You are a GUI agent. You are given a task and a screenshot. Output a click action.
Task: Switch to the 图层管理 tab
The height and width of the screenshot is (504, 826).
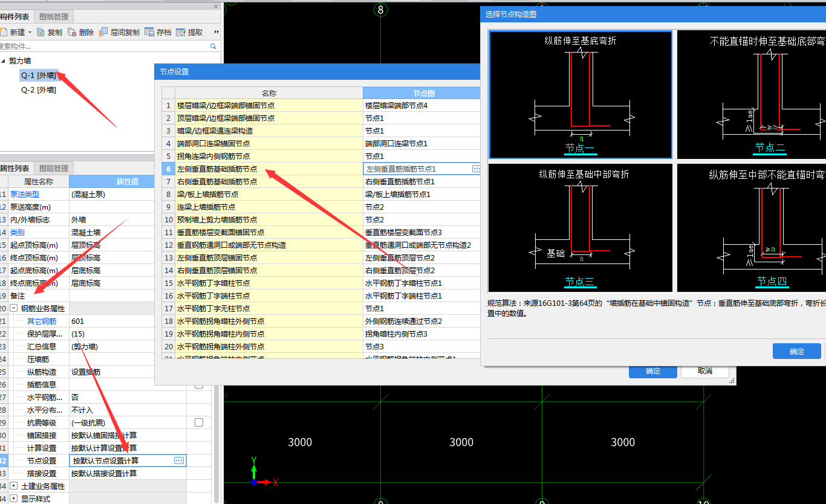53,168
